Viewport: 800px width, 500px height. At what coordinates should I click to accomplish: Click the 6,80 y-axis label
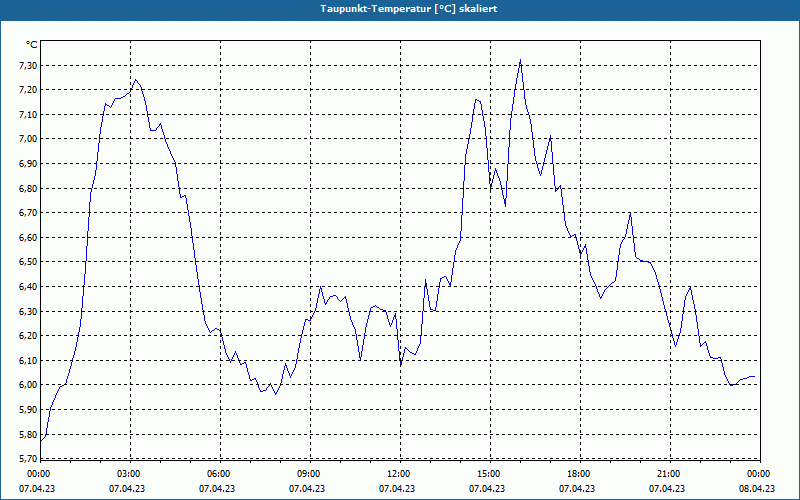pos(28,189)
